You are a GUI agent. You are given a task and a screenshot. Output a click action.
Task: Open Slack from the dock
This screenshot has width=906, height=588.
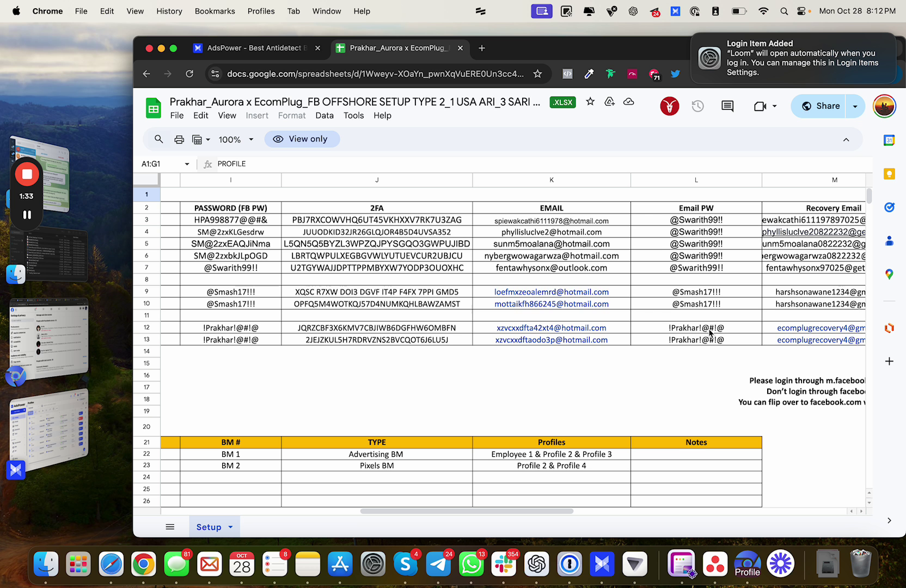(504, 564)
